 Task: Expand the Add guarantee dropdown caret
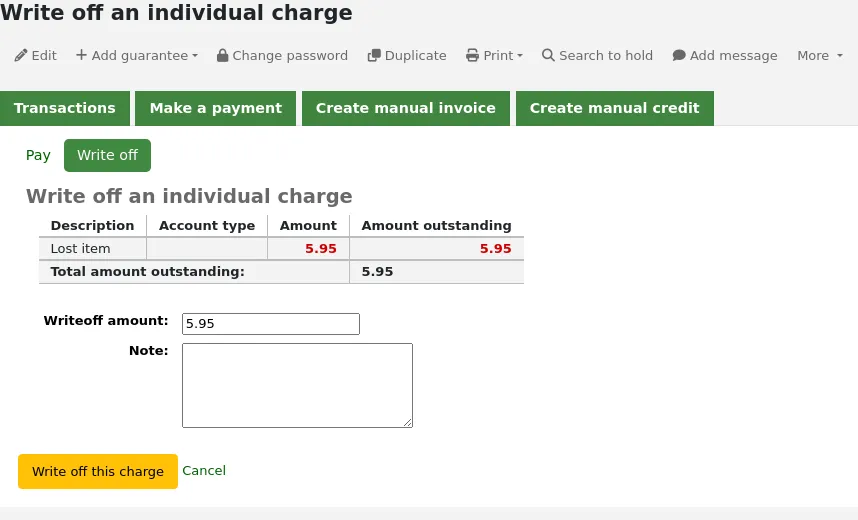click(x=195, y=56)
